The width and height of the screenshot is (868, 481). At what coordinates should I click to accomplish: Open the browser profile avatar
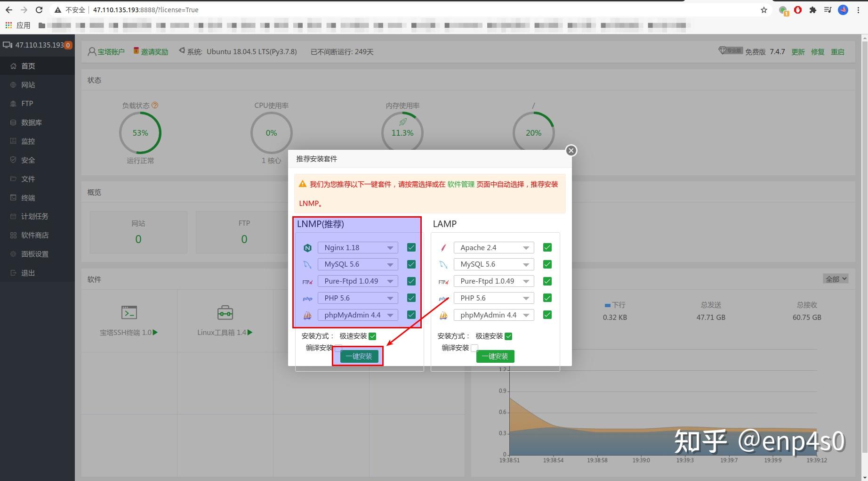[x=843, y=10]
